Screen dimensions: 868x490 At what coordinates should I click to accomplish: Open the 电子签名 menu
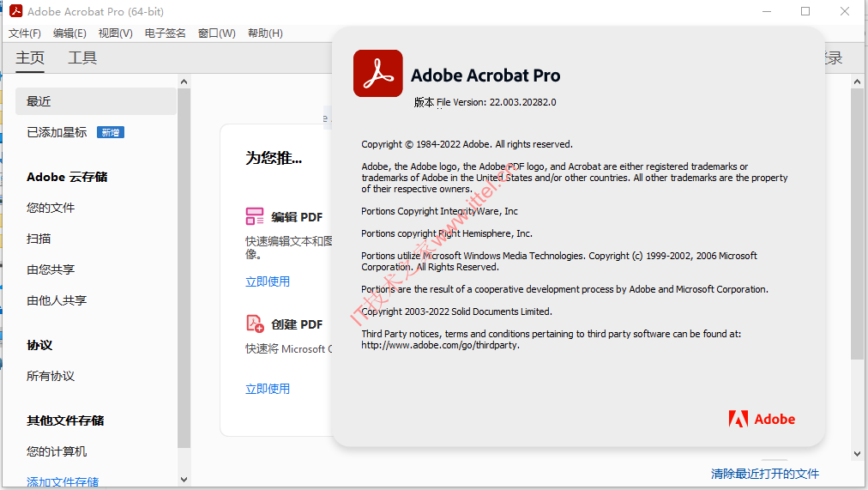coord(165,33)
